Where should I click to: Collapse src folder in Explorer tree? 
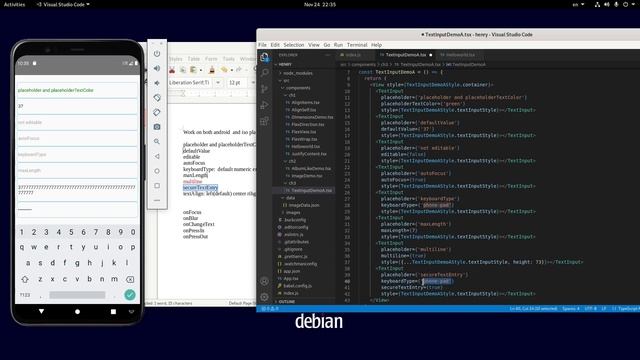(286, 80)
